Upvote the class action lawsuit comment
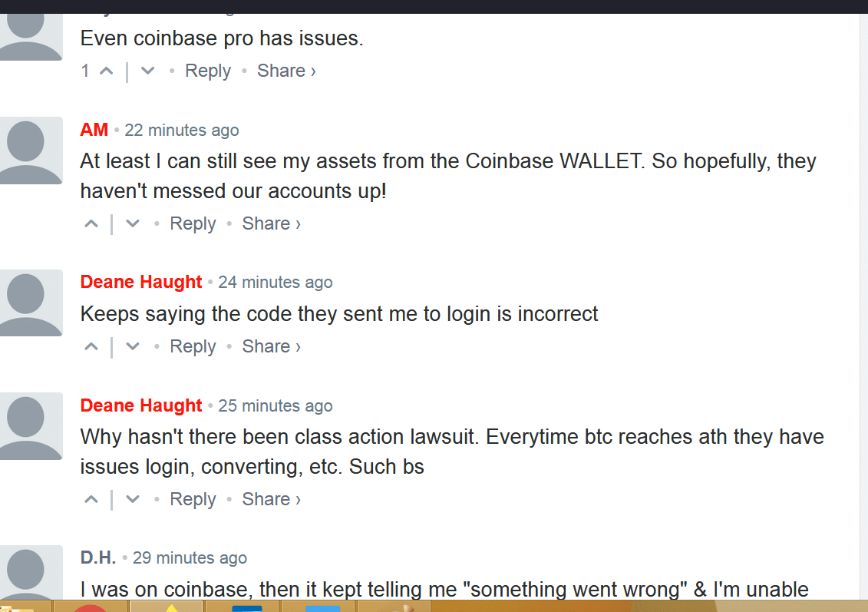The image size is (868, 612). click(91, 500)
